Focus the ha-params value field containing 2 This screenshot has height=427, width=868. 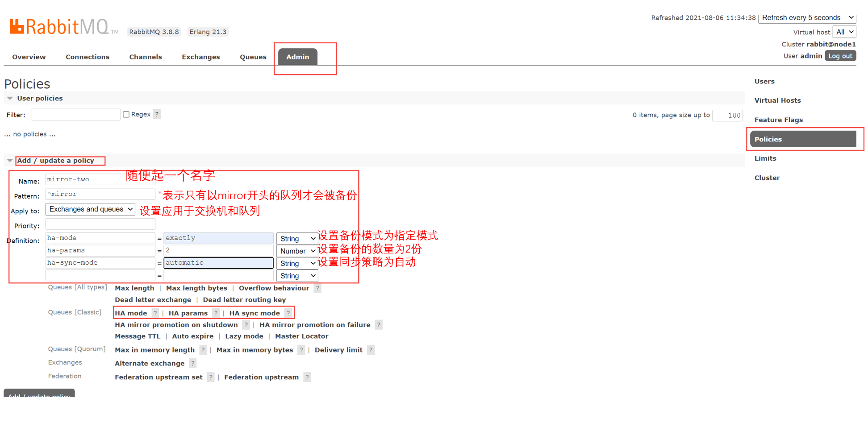coord(218,251)
